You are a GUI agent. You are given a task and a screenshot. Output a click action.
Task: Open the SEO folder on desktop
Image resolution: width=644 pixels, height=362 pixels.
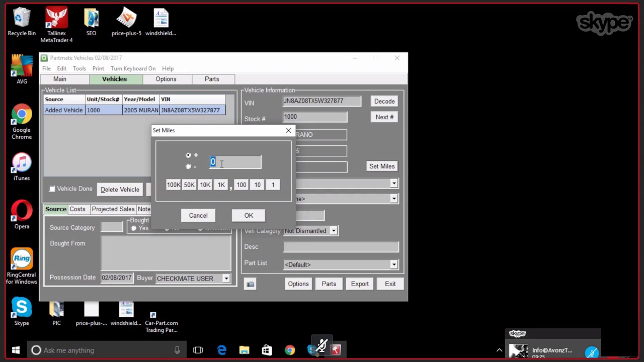pyautogui.click(x=91, y=22)
